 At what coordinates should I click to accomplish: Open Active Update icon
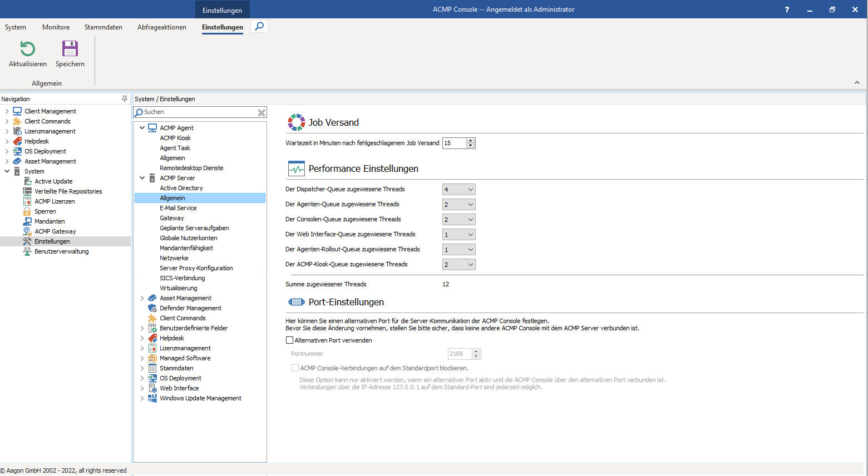27,181
